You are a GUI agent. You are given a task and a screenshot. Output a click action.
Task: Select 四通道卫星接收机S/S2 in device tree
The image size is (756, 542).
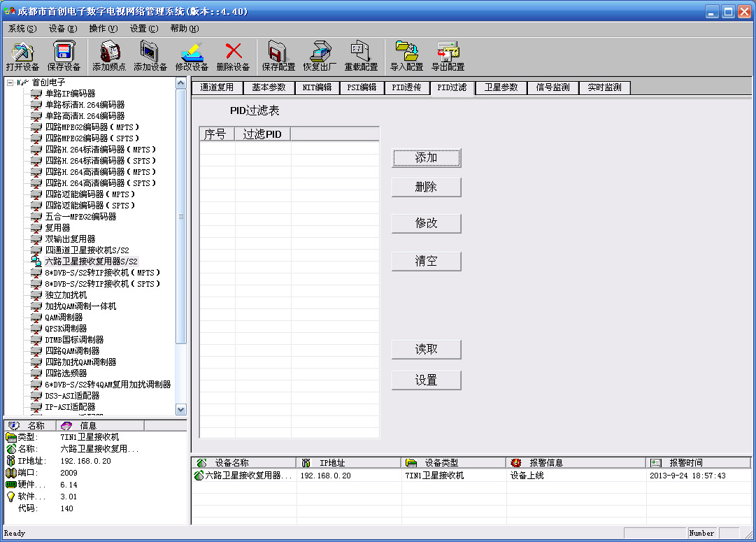point(87,250)
